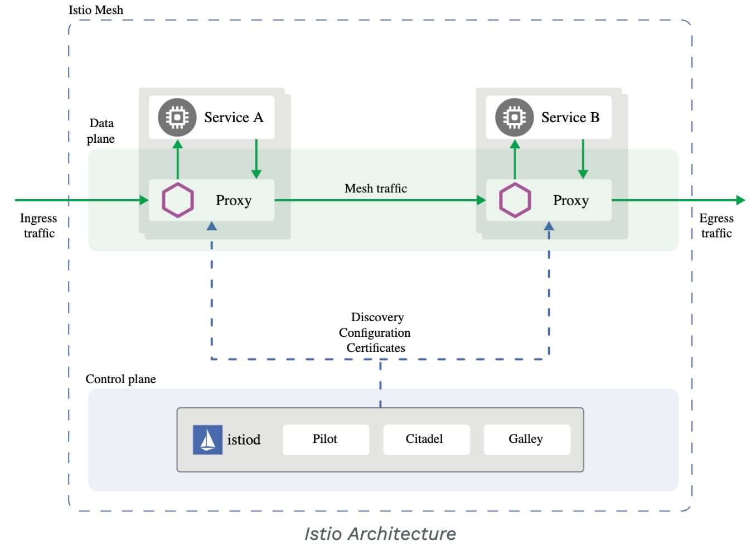This screenshot has width=756, height=551.
Task: Click the green down arrow from Service A
Action: coord(256,159)
